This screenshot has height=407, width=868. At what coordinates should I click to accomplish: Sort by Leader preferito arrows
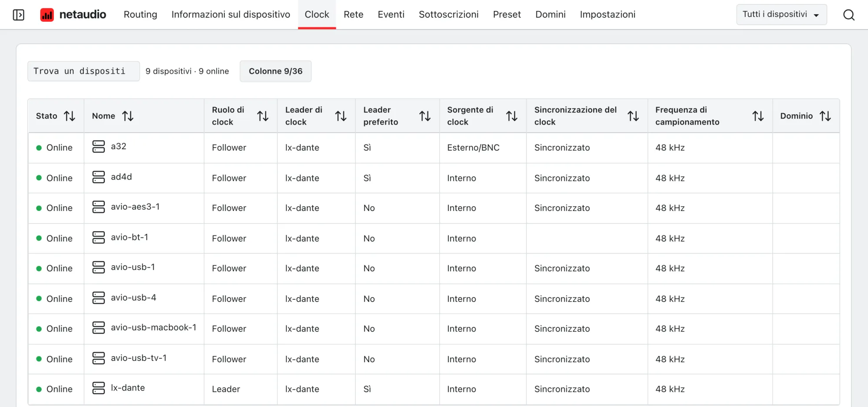point(425,116)
